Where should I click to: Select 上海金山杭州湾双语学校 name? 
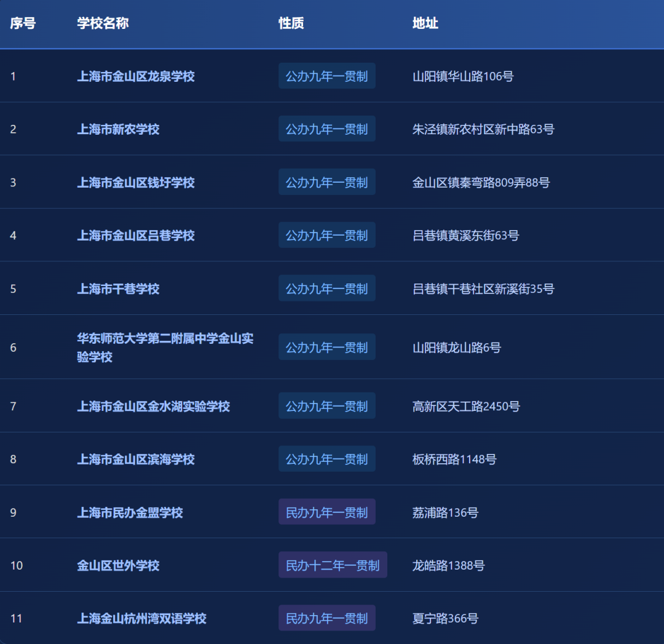tap(141, 618)
